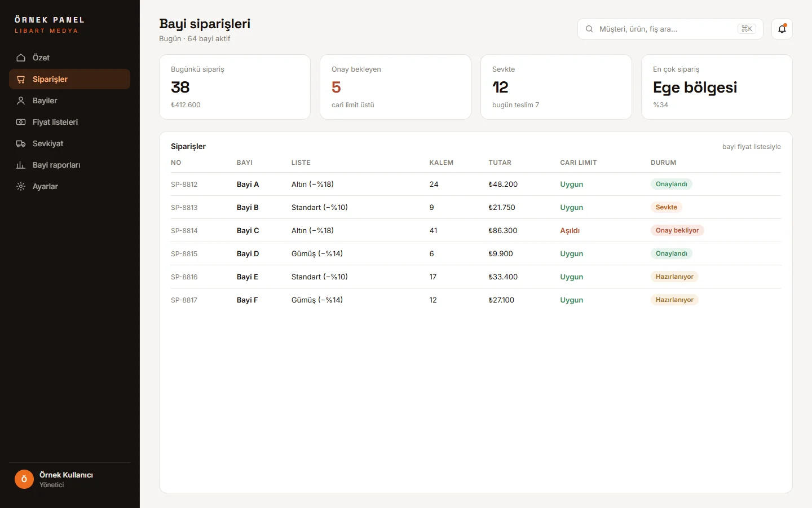812x508 pixels.
Task: Click the orange user avatar
Action: [24, 479]
